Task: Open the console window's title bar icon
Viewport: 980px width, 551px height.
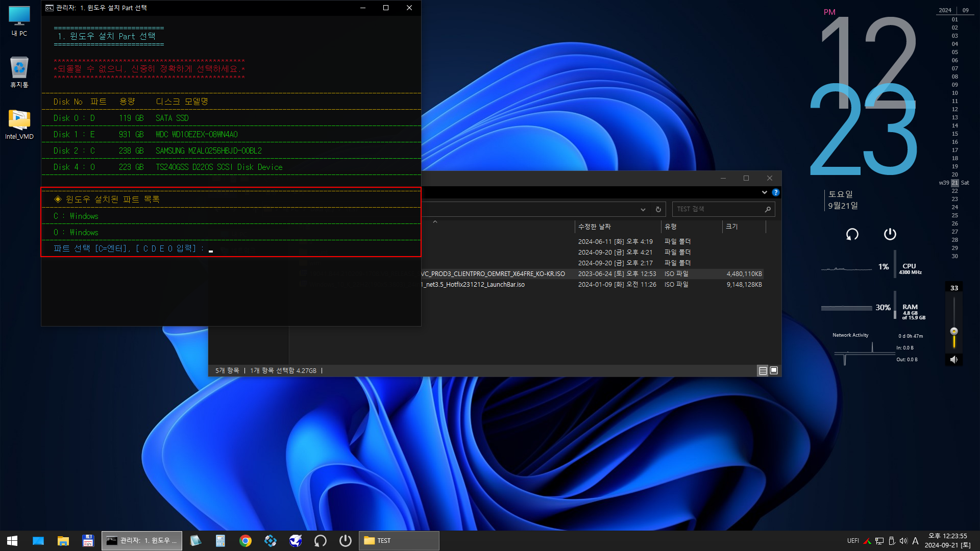Action: 50,8
